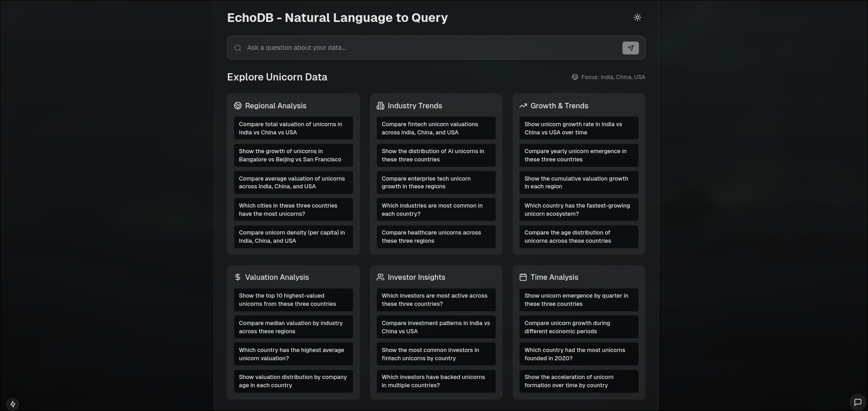This screenshot has height=411, width=868.
Task: Choose 'Compare healthcare unicorns' suggestion
Action: [x=436, y=237]
